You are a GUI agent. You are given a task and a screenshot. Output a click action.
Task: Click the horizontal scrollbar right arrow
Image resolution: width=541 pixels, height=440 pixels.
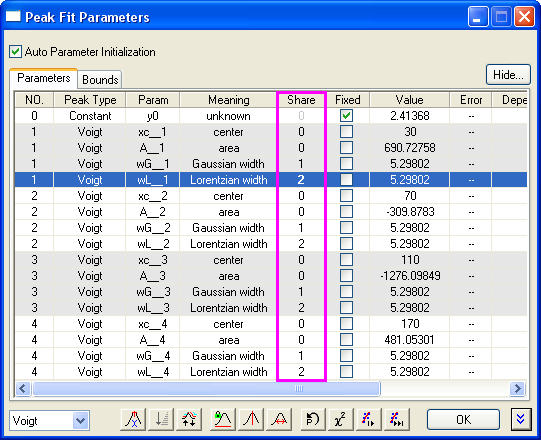pyautogui.click(x=518, y=389)
